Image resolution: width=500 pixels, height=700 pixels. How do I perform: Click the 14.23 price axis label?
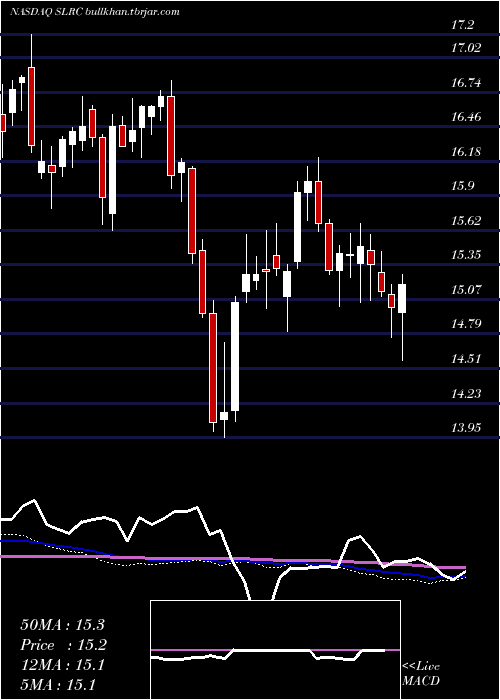(466, 393)
